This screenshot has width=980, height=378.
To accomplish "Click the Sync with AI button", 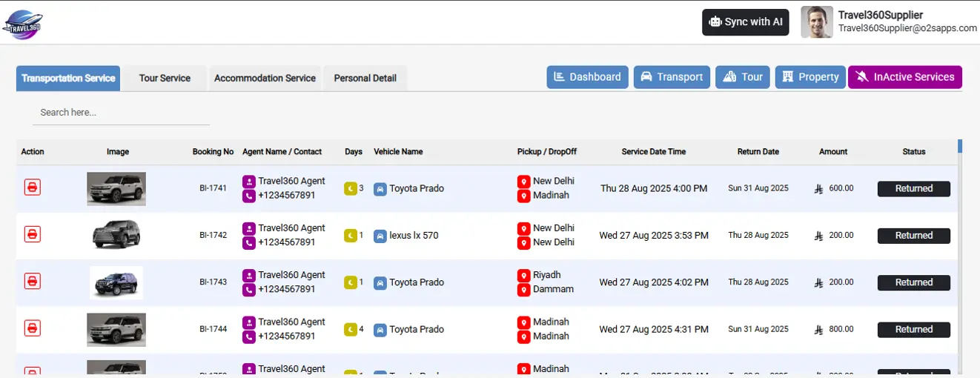I will (746, 22).
